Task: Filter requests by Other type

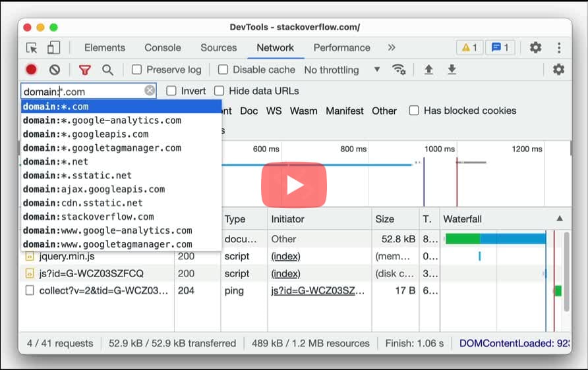Action: (384, 111)
